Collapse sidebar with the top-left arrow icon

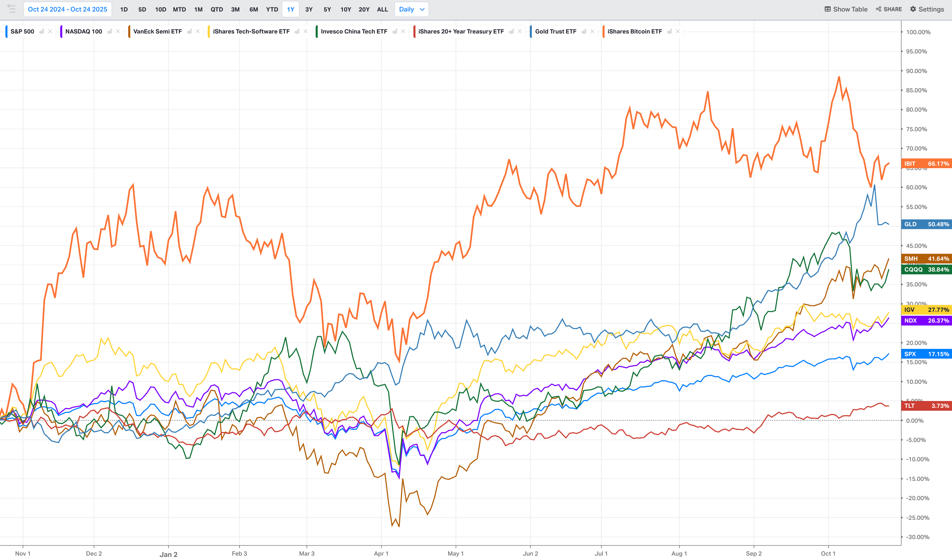click(x=12, y=9)
